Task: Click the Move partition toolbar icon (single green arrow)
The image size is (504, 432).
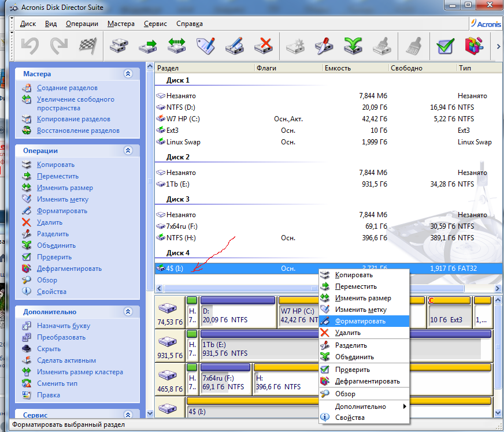Action: [x=147, y=46]
